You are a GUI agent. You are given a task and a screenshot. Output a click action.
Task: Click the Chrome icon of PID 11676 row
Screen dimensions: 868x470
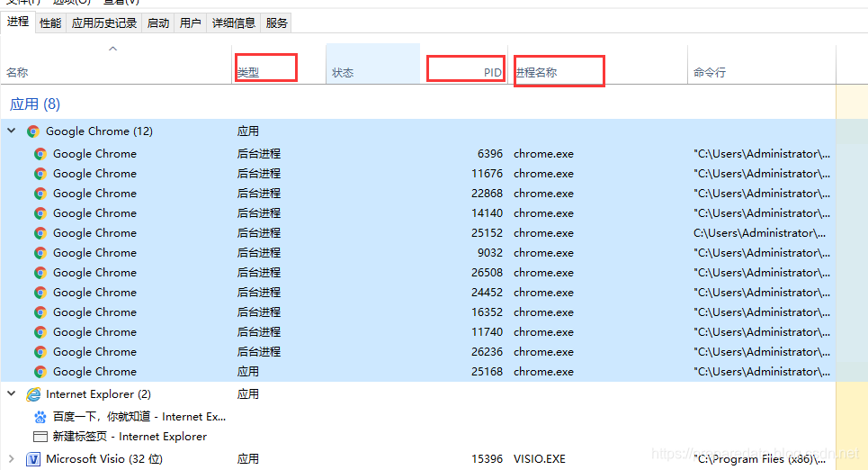coord(40,174)
